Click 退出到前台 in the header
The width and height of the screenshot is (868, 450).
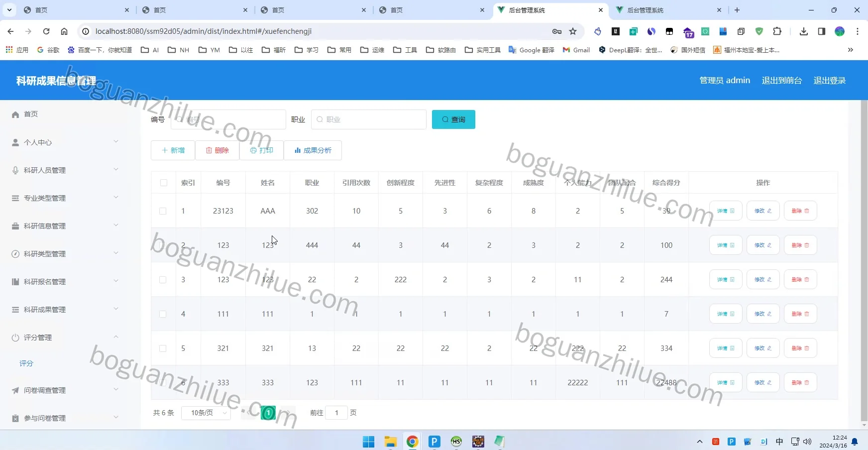click(x=781, y=80)
